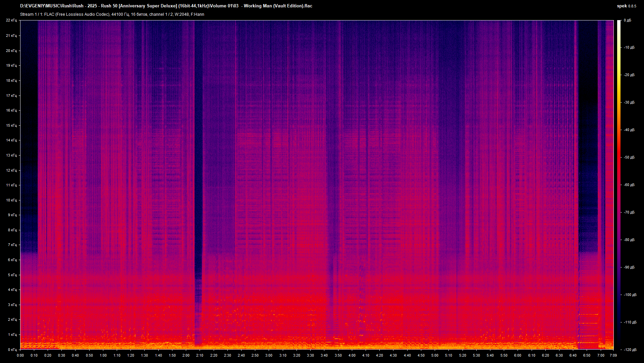Click the -120 дБ scale label
The width and height of the screenshot is (644, 363).
630,350
